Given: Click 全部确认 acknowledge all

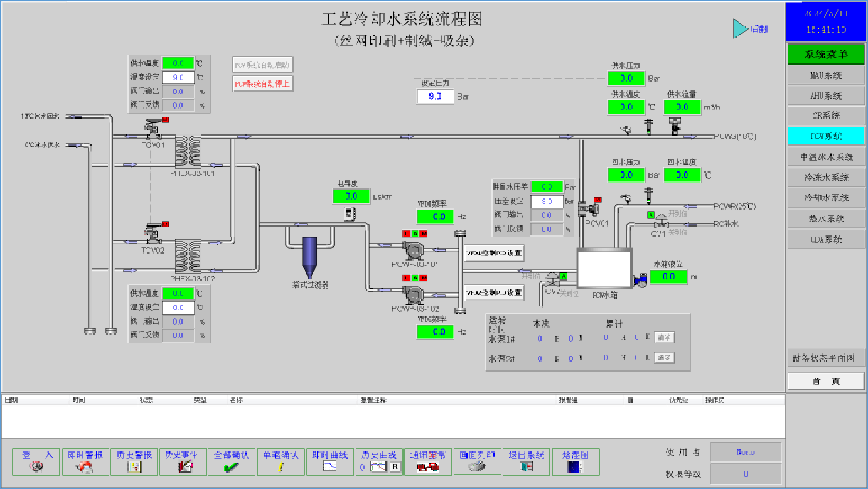Looking at the screenshot, I should click(232, 462).
